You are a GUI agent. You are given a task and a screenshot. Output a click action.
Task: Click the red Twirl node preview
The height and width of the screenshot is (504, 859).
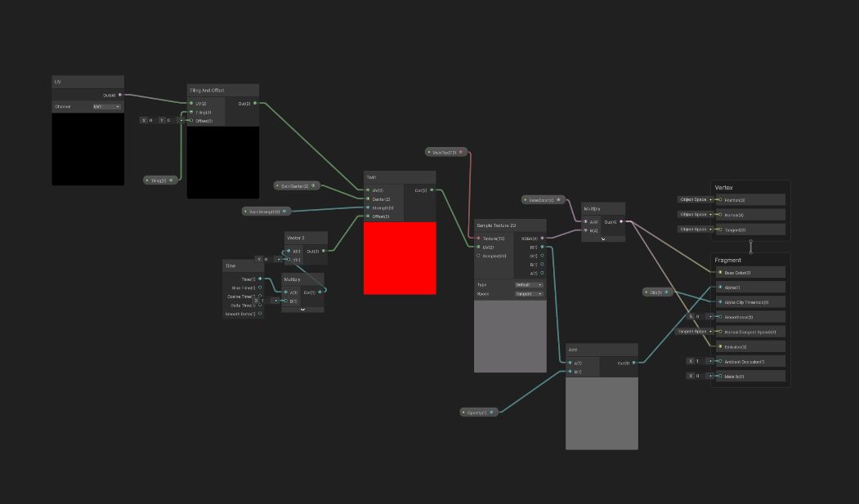tap(400, 258)
